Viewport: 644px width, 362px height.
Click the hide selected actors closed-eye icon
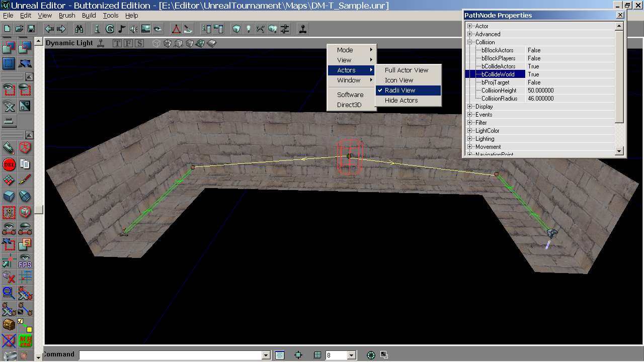point(25,90)
